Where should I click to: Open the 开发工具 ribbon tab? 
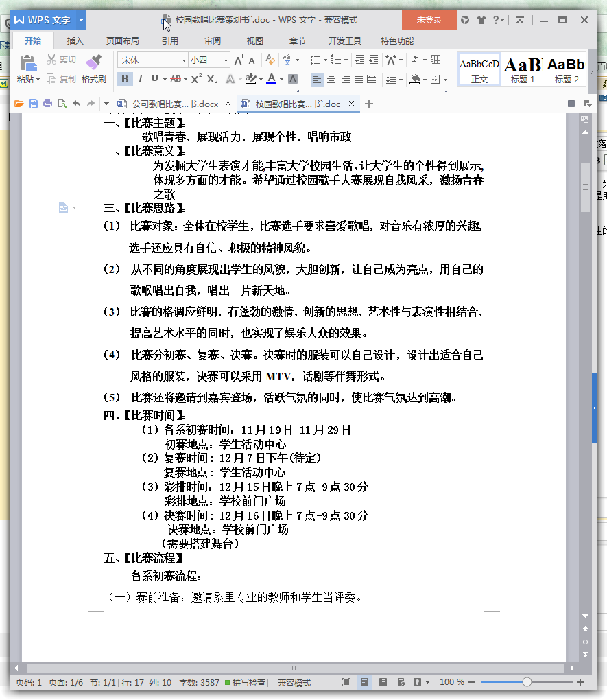[344, 40]
